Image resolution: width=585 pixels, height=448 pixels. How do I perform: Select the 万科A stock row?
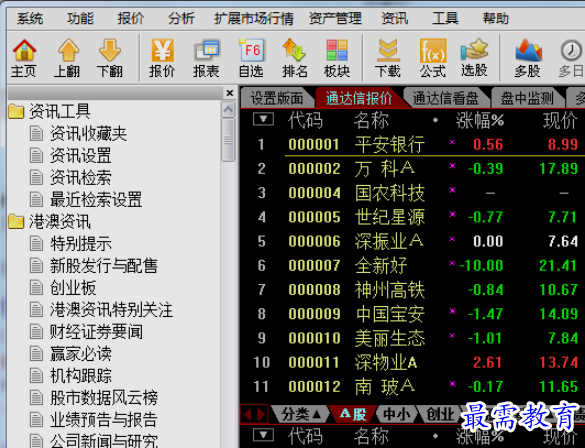pos(412,169)
